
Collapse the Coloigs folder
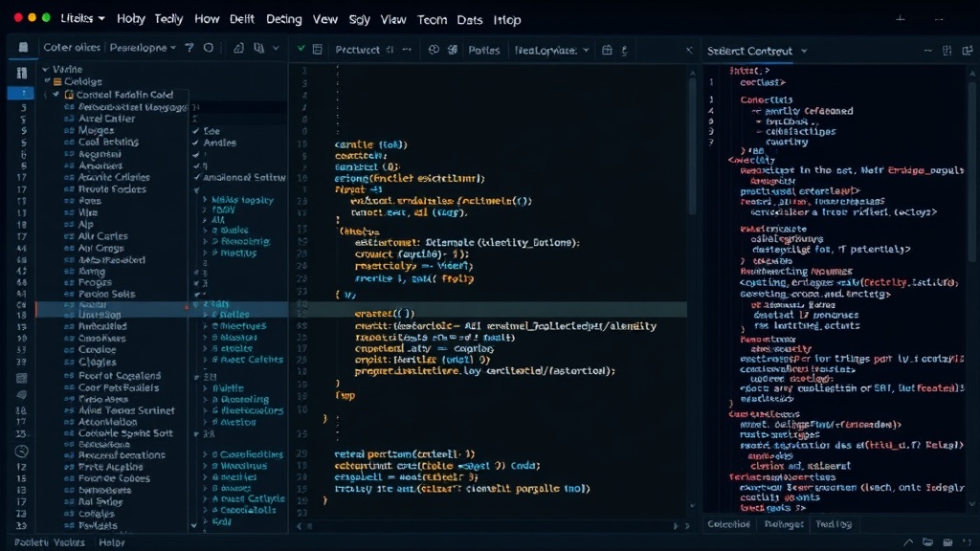click(x=48, y=81)
